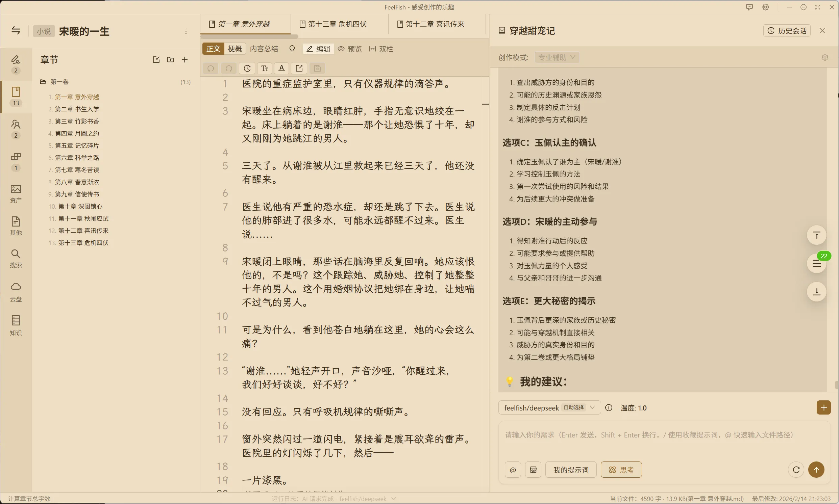The height and width of the screenshot is (504, 839).
Task: Click the add new chapter plus icon
Action: click(x=184, y=60)
